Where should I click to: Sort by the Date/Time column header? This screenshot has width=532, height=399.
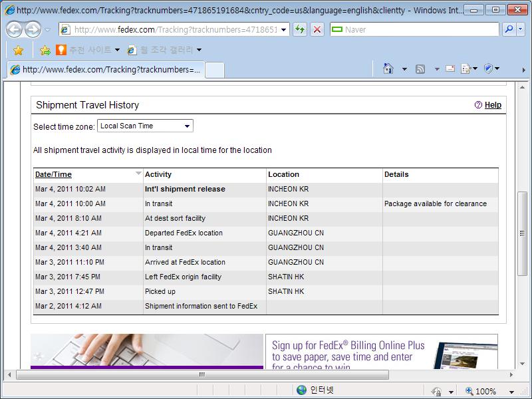point(53,174)
